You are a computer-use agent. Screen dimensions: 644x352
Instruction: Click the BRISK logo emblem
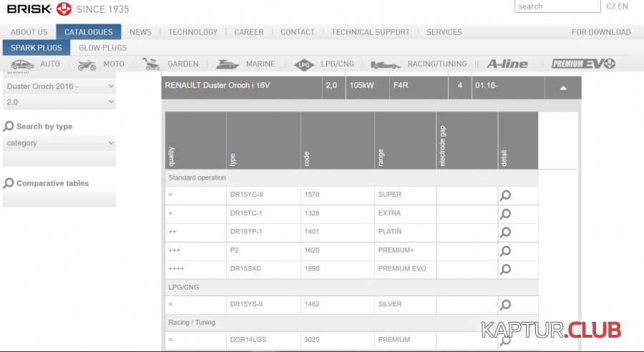click(64, 9)
